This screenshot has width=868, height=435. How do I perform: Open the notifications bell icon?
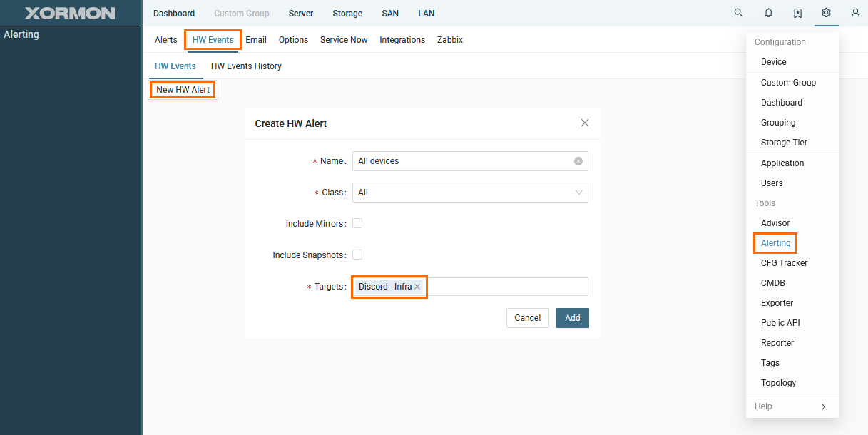coord(768,13)
